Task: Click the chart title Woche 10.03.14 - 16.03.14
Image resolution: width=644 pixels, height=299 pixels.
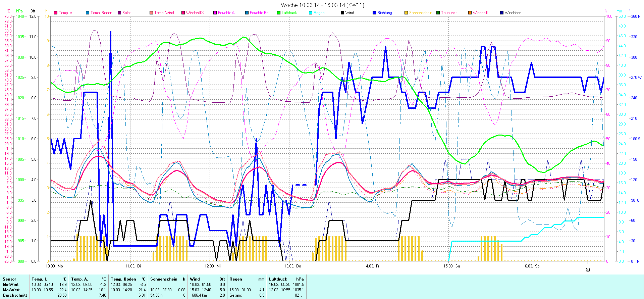Action: 322,5
